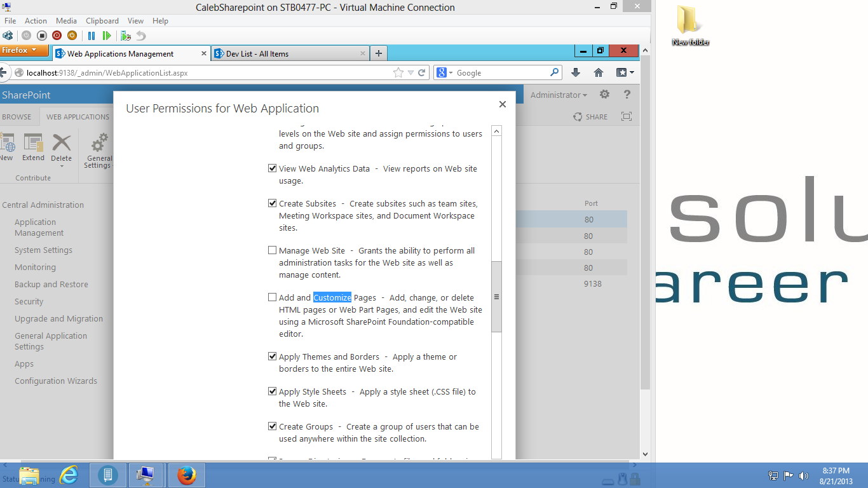This screenshot has height=488, width=868.
Task: Switch to the Dev List - All Items tab
Action: point(290,53)
